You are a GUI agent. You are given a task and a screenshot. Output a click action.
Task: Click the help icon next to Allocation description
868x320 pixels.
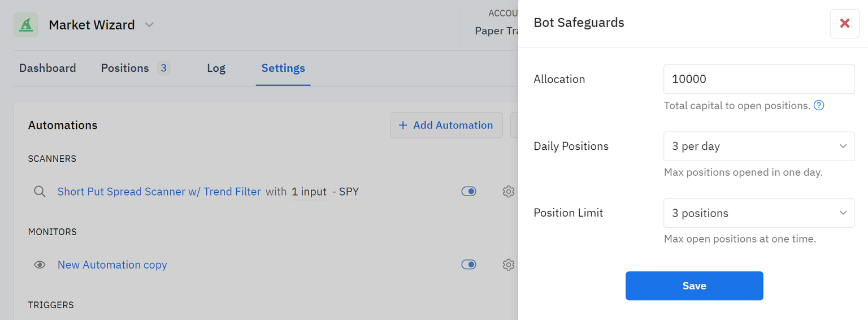[818, 105]
